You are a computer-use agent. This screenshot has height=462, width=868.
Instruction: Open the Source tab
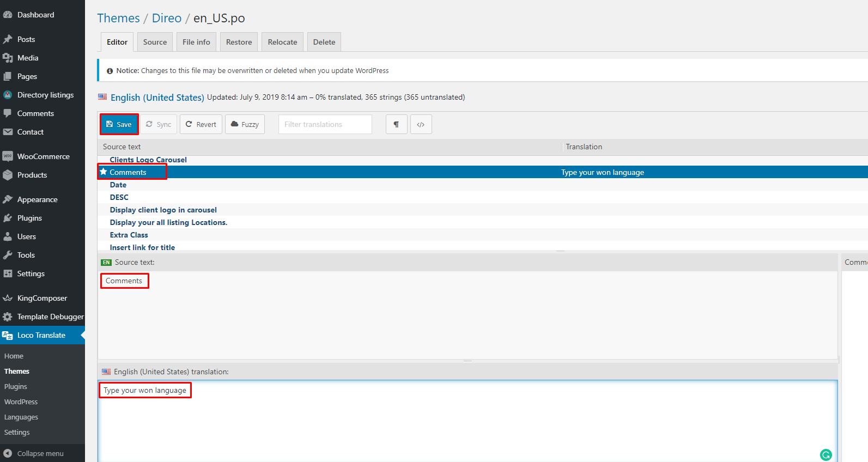pos(155,42)
